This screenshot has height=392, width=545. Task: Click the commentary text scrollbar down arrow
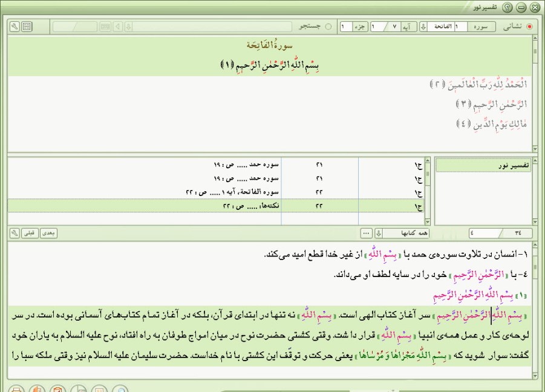(x=535, y=376)
